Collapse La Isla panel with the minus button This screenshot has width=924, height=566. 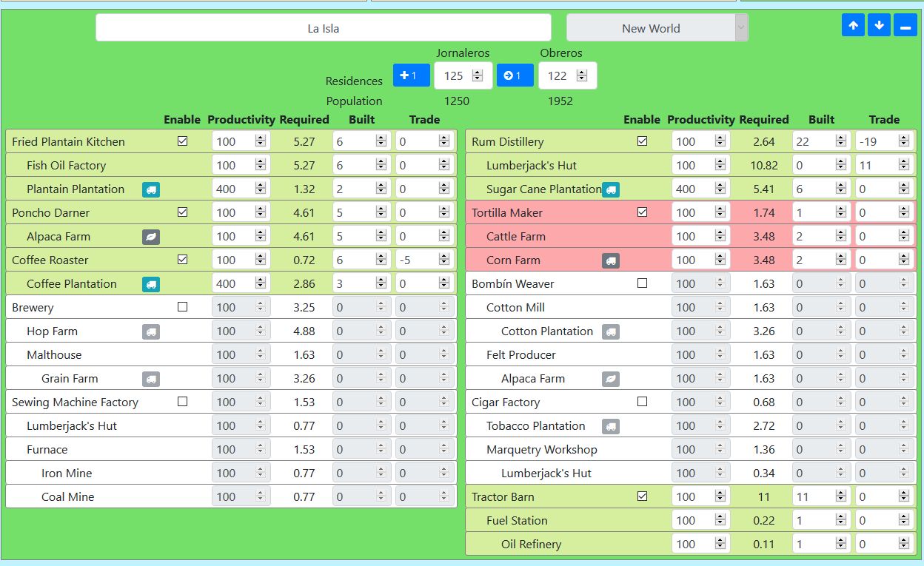tap(905, 25)
